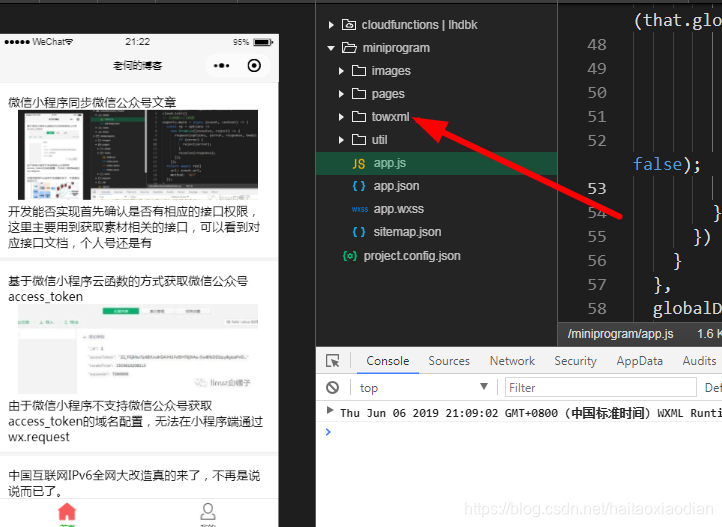
Task: Open the top context dropdown
Action: [424, 388]
